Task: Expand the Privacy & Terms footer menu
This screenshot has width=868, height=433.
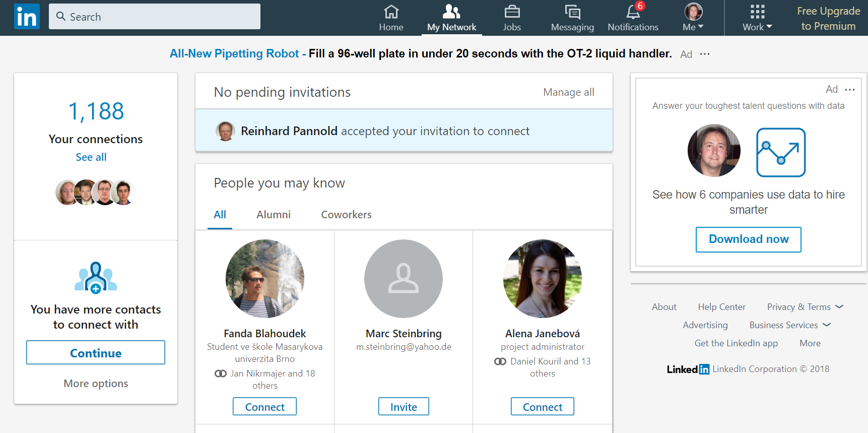Action: (x=805, y=307)
